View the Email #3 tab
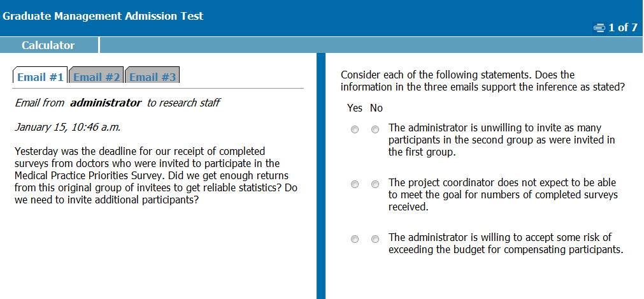 pos(152,77)
